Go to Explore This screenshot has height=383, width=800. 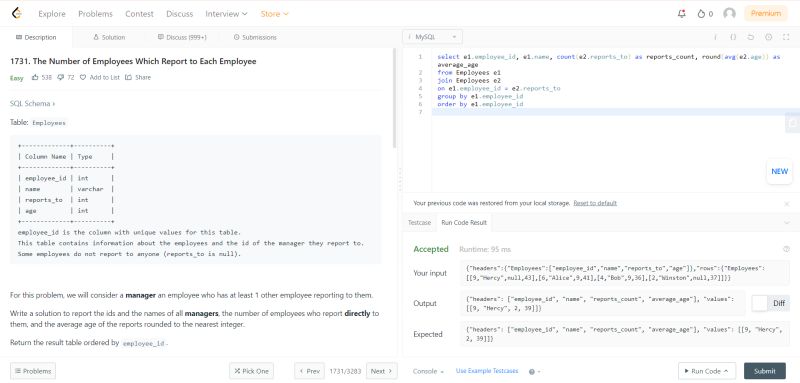52,14
